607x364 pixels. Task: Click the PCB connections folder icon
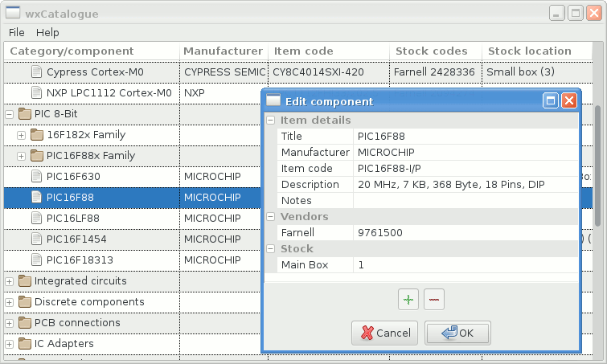(25, 322)
